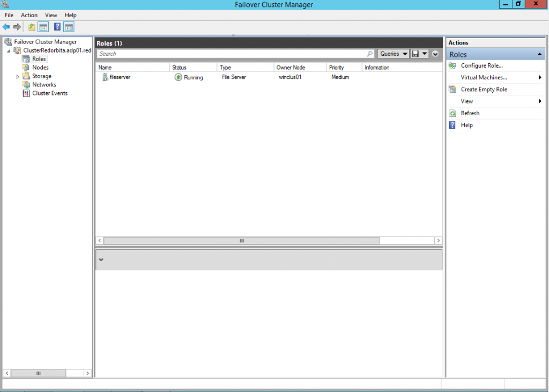
Task: Open the Action menu
Action: (29, 16)
